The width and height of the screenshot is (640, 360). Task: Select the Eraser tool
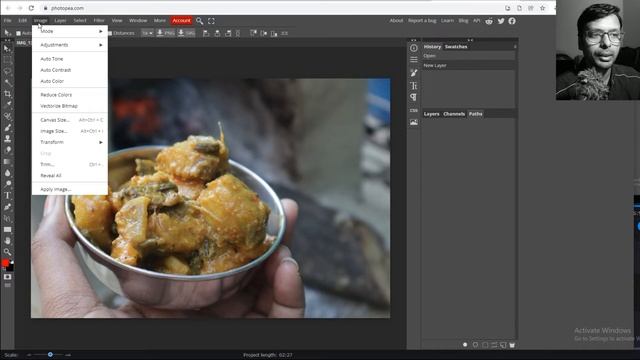pyautogui.click(x=7, y=150)
